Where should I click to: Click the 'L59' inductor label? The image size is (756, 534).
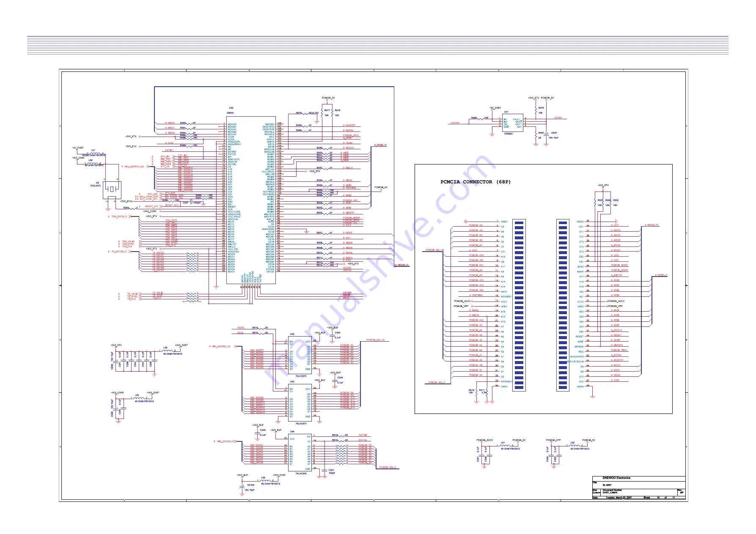tap(165, 348)
